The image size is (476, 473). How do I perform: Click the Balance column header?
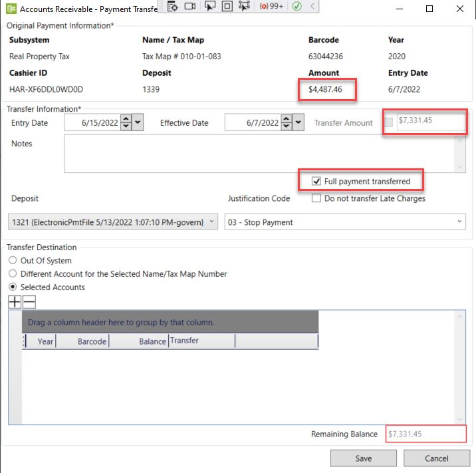pyautogui.click(x=152, y=341)
